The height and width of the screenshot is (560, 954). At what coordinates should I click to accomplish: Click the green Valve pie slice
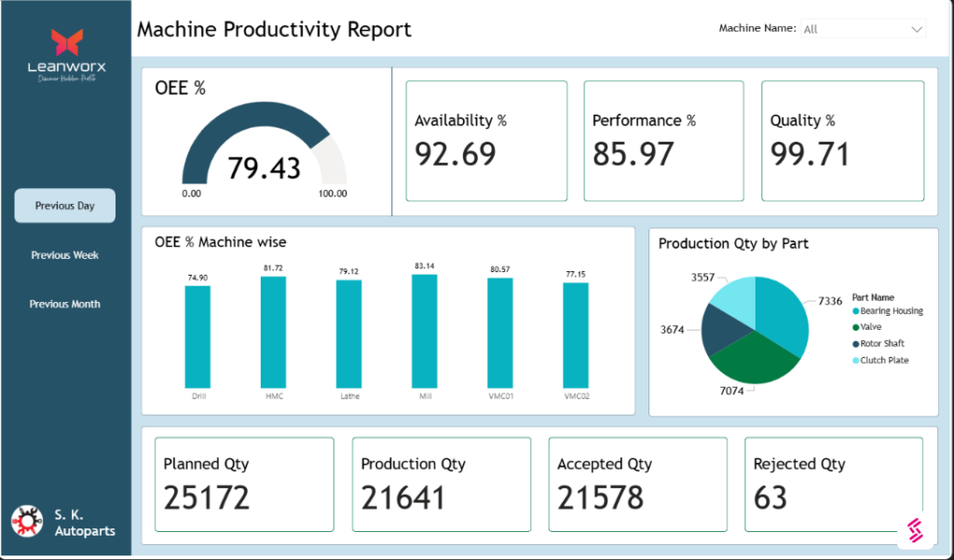[752, 359]
